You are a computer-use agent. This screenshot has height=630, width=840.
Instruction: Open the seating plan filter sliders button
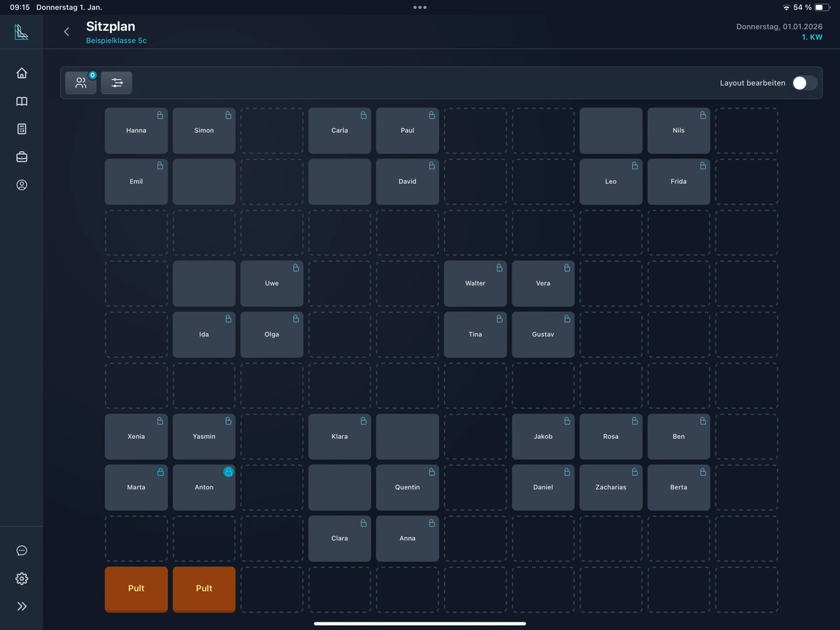(x=117, y=83)
